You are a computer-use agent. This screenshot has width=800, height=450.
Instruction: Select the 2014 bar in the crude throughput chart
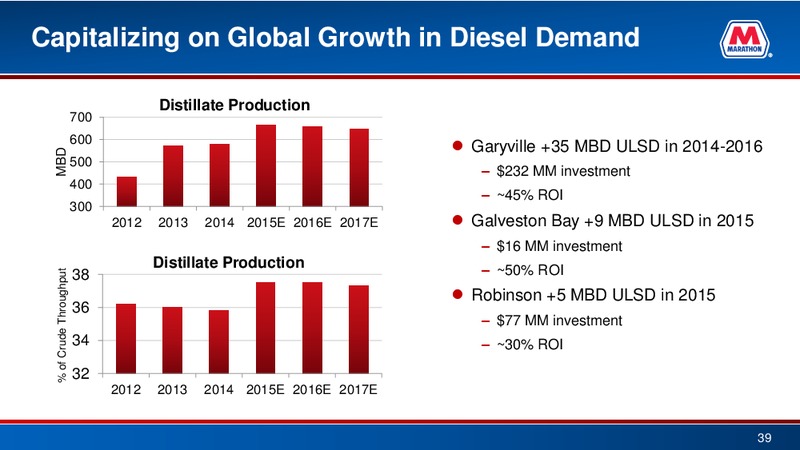(x=219, y=342)
